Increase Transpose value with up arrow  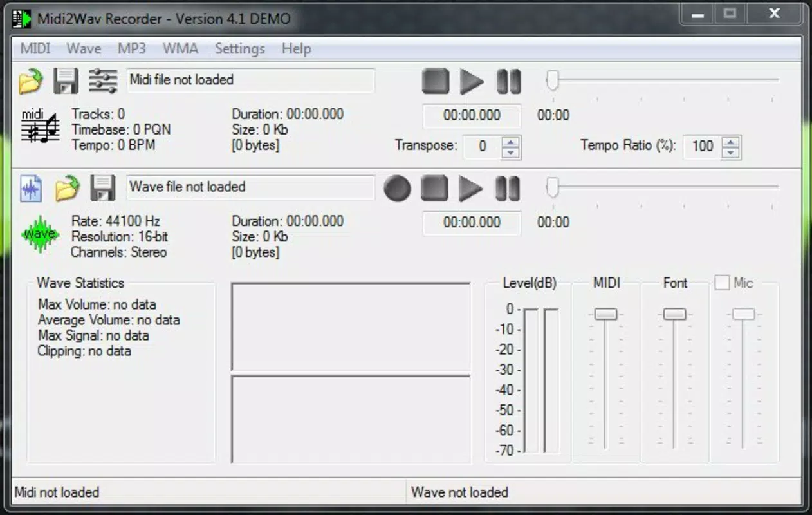click(510, 141)
